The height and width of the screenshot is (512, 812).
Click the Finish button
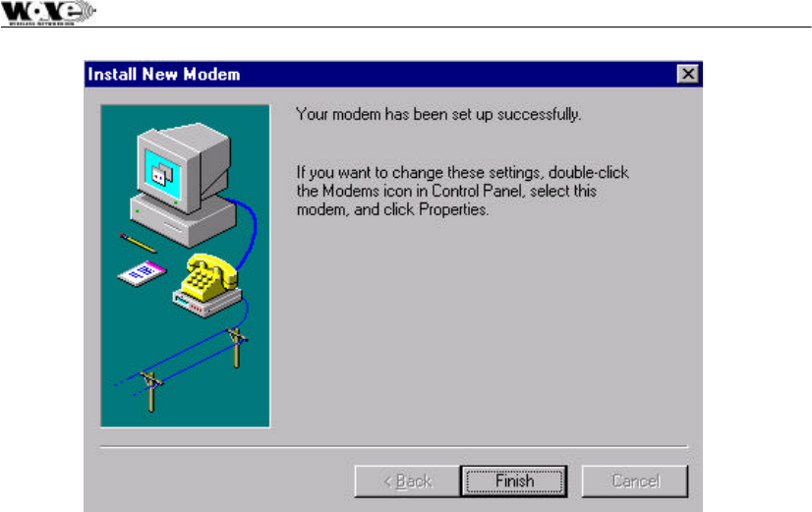pyautogui.click(x=514, y=481)
